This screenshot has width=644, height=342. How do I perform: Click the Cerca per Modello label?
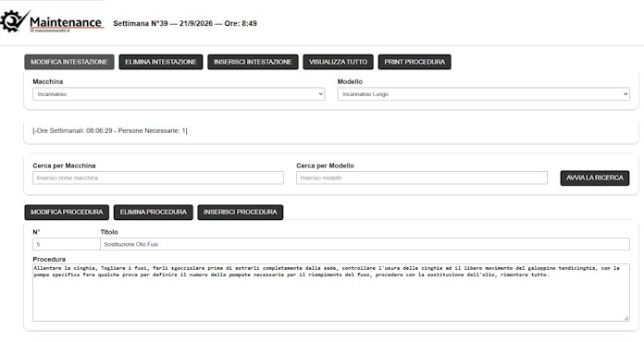326,165
